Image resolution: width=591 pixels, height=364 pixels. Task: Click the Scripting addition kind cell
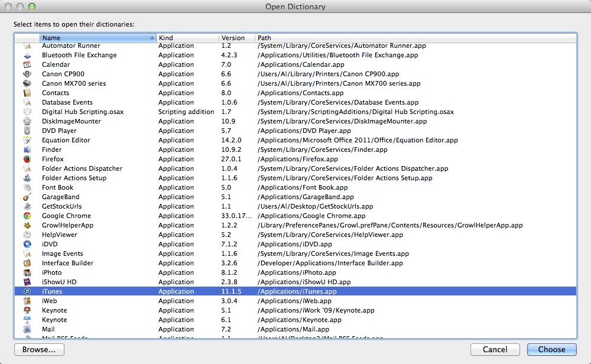[x=186, y=112]
